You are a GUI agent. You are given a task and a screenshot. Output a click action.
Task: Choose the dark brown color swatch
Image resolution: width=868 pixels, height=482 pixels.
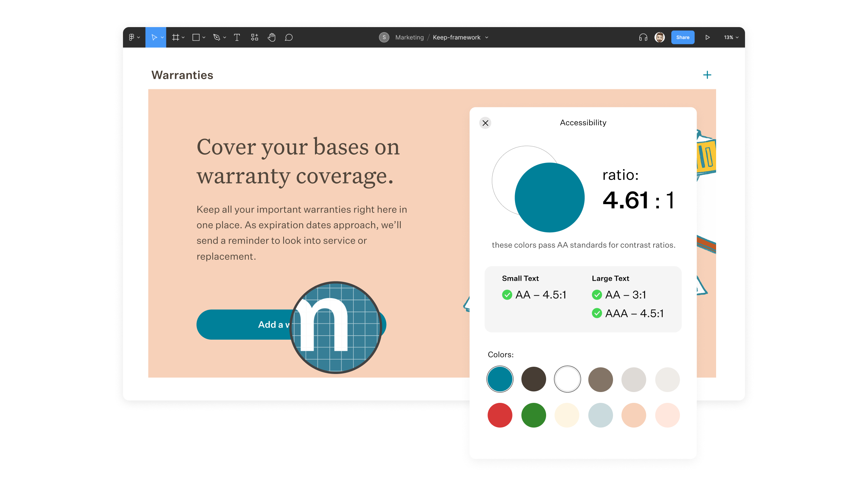coord(533,379)
